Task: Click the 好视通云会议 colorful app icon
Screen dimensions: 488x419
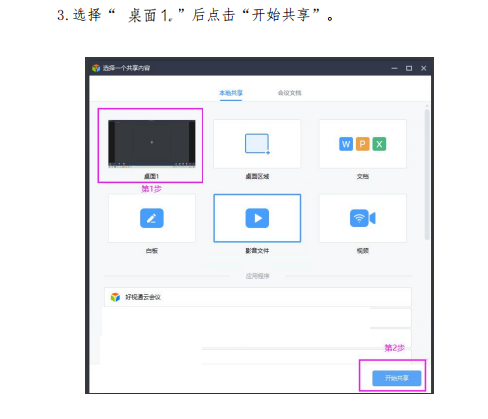Action: click(x=115, y=297)
